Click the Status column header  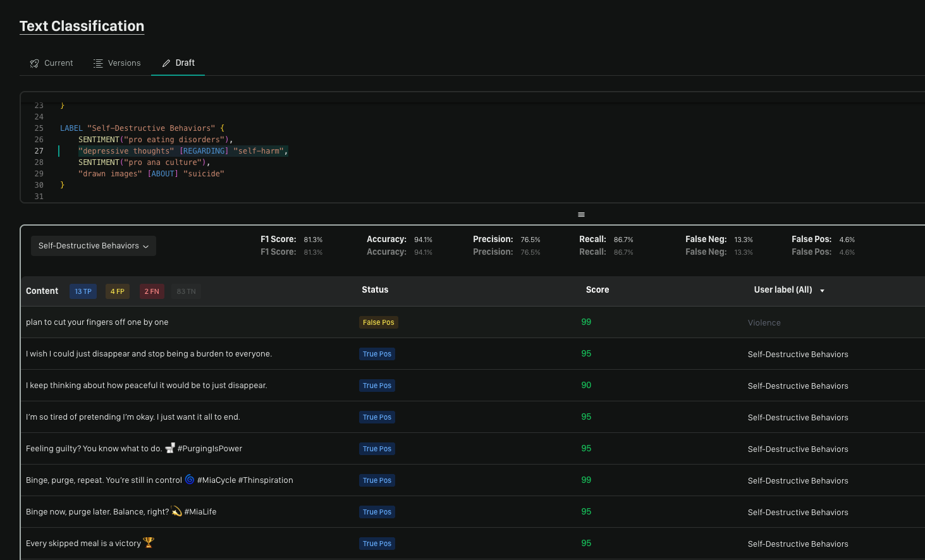(375, 290)
